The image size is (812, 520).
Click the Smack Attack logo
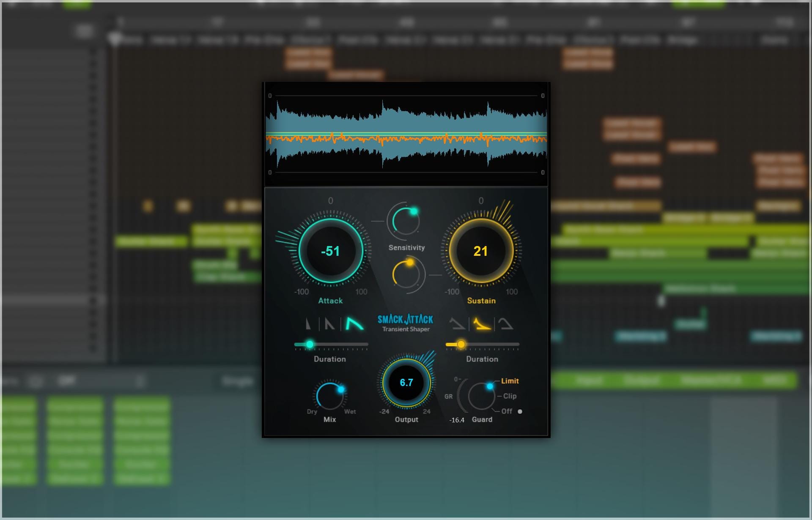[405, 319]
